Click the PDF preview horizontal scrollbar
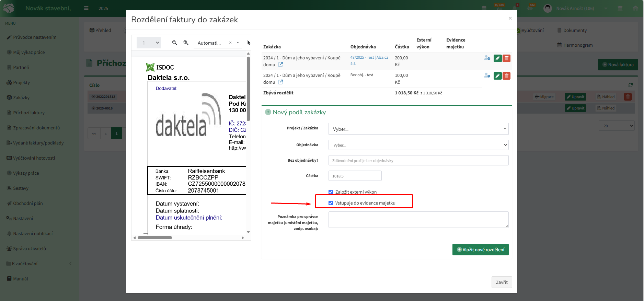The height and width of the screenshot is (301, 644). [x=188, y=238]
